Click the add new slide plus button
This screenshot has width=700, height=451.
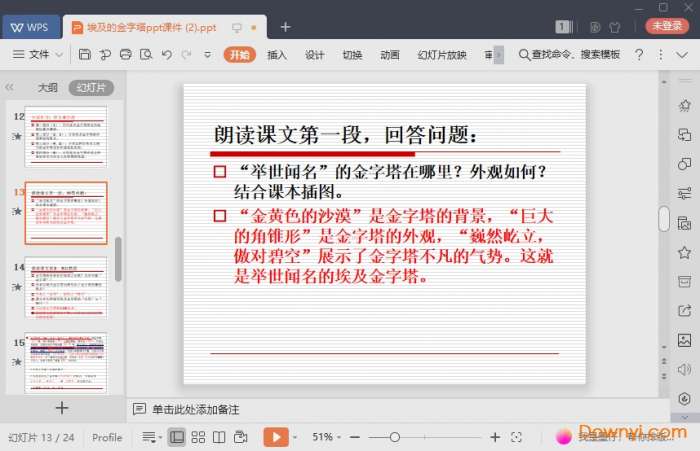[x=62, y=408]
